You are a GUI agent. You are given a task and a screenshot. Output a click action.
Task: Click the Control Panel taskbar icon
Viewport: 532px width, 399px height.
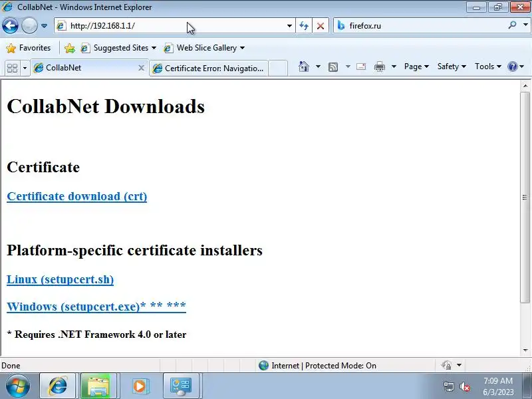click(x=180, y=386)
